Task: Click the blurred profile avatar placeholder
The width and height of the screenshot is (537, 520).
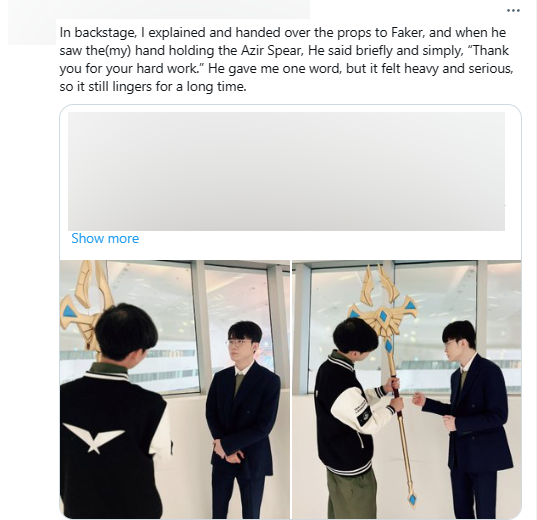Action: tap(32, 32)
